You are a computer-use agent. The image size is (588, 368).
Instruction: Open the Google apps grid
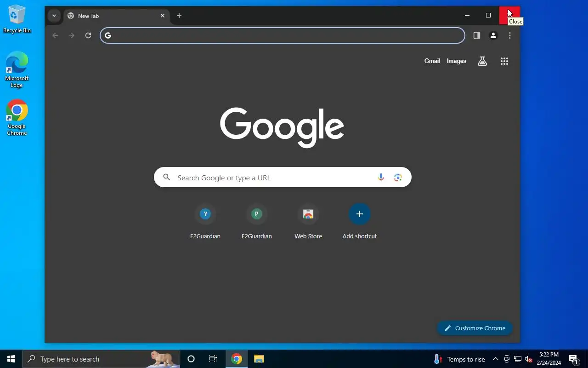click(x=504, y=61)
